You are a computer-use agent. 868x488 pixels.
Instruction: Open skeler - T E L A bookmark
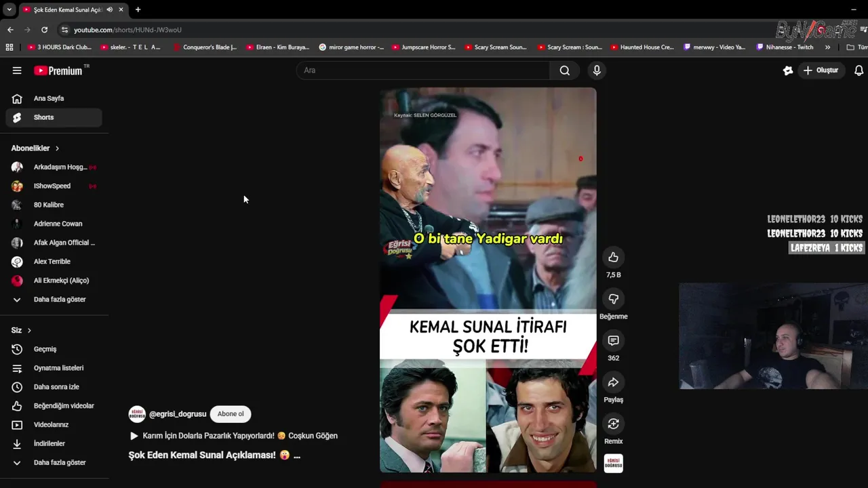(x=130, y=47)
